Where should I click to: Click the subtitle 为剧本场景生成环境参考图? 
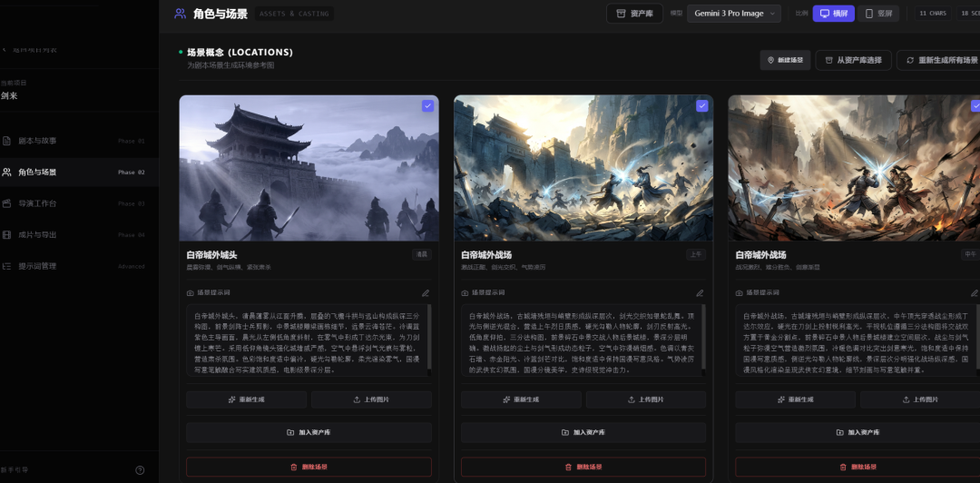point(230,65)
